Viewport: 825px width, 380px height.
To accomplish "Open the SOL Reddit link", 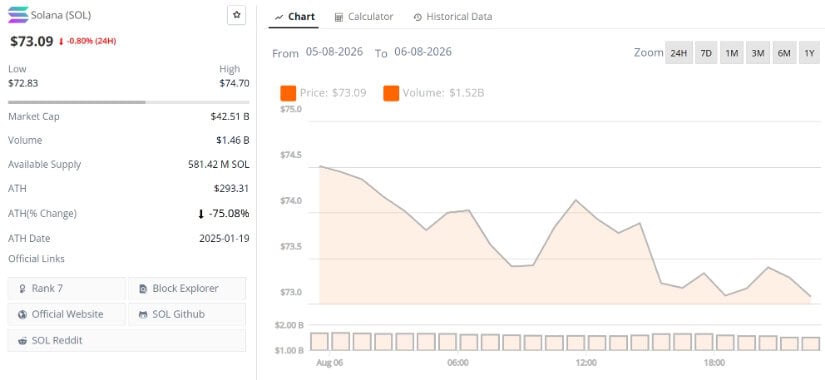I will pos(127,340).
